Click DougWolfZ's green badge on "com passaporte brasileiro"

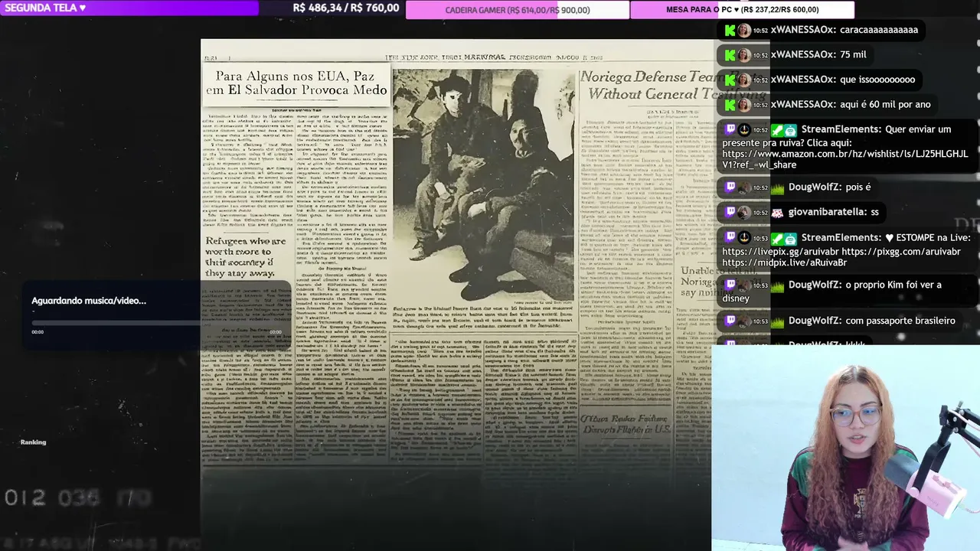(x=777, y=322)
